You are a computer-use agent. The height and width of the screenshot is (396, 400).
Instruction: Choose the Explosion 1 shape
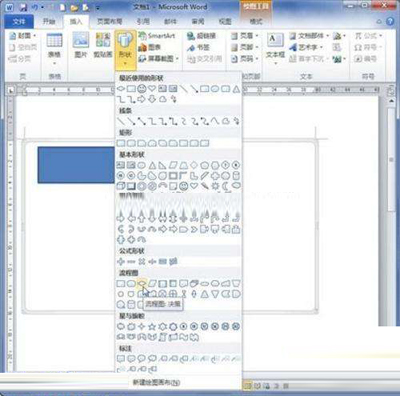pyautogui.click(x=121, y=326)
